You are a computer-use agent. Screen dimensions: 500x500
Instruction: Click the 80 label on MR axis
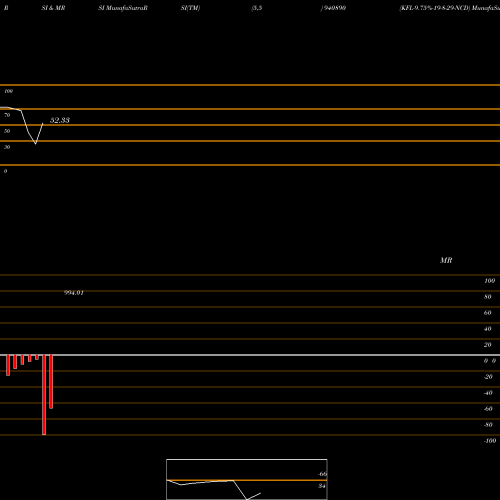488,297
